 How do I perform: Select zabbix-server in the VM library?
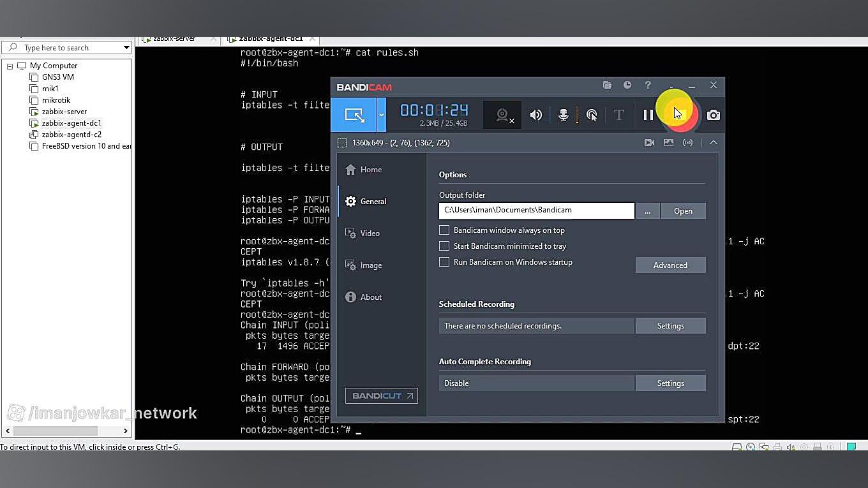[64, 112]
